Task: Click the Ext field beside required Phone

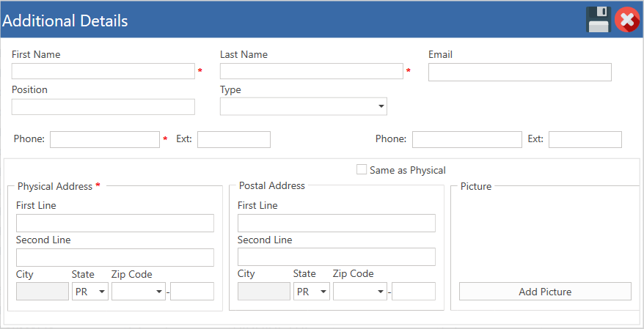Action: 234,139
